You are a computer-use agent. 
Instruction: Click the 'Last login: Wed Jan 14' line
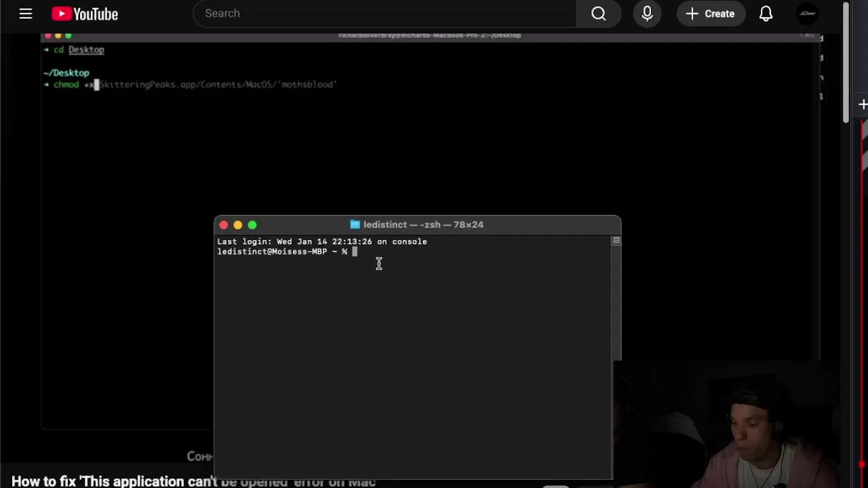322,241
